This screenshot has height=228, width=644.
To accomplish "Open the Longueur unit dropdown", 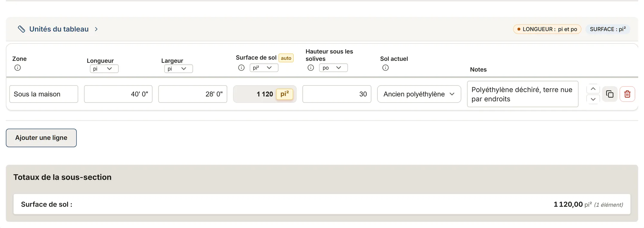I will click(x=104, y=68).
